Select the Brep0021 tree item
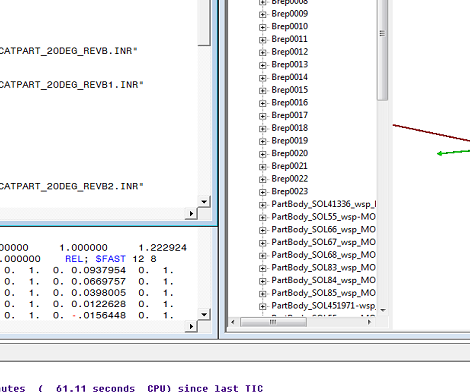Viewport: 470px width, 392px height. click(x=289, y=166)
